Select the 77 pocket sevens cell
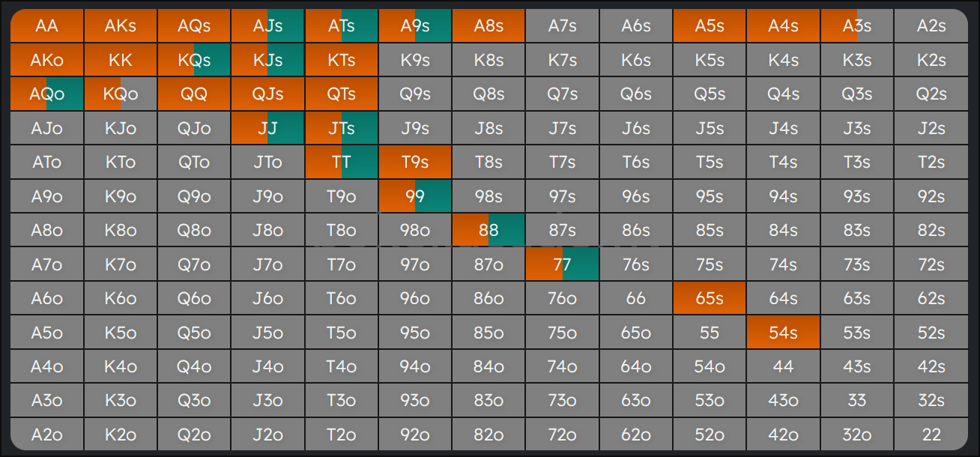This screenshot has height=457, width=980. pyautogui.click(x=562, y=264)
